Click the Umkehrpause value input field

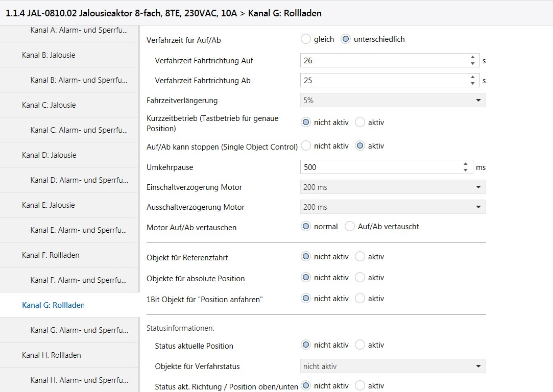[x=380, y=167]
